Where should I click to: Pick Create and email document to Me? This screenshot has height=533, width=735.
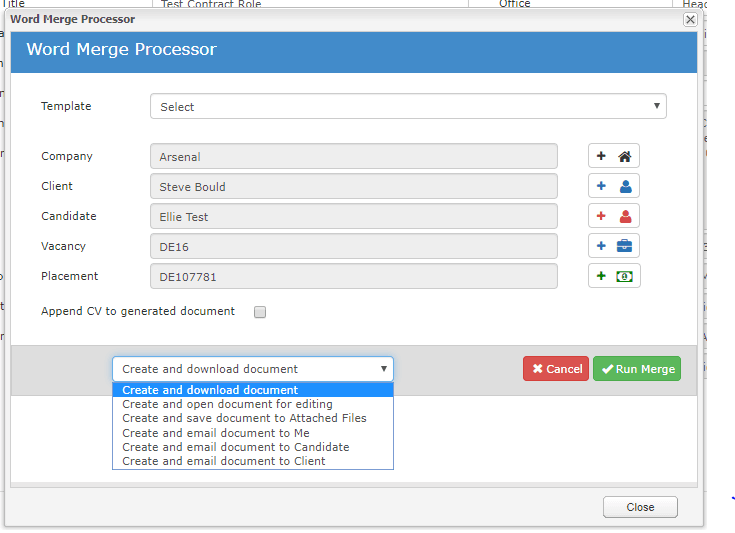(x=215, y=433)
